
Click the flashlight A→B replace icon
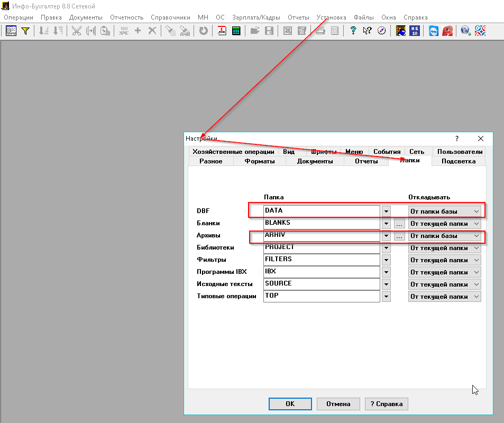tap(185, 31)
